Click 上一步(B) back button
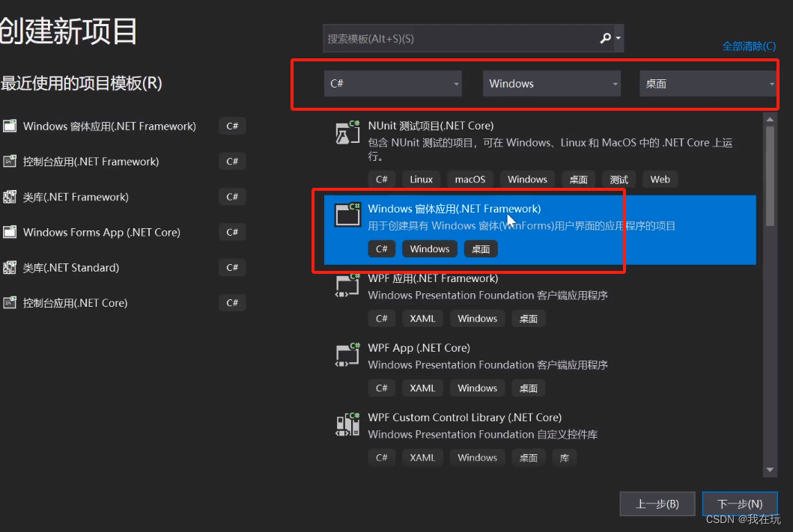 (657, 504)
